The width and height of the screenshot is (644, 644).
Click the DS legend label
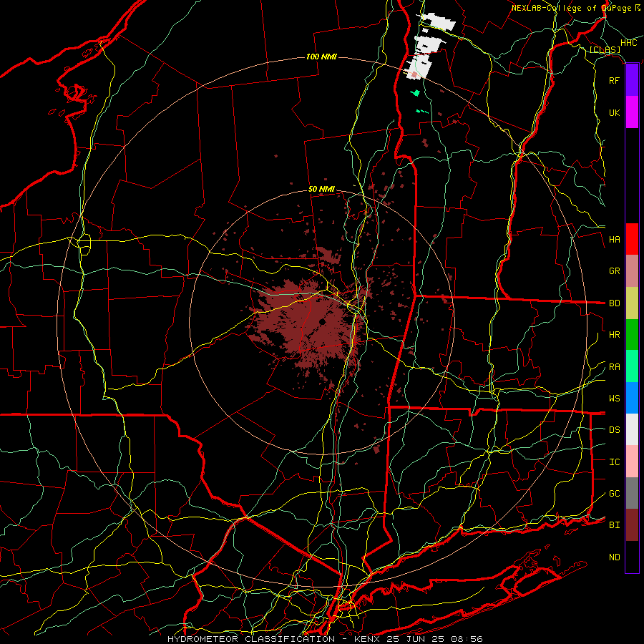point(615,430)
